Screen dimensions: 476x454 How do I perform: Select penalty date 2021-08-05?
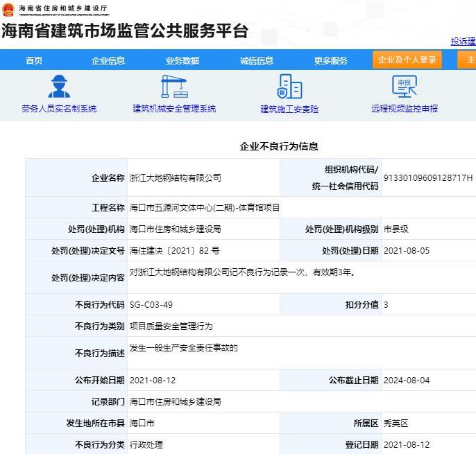(x=407, y=250)
